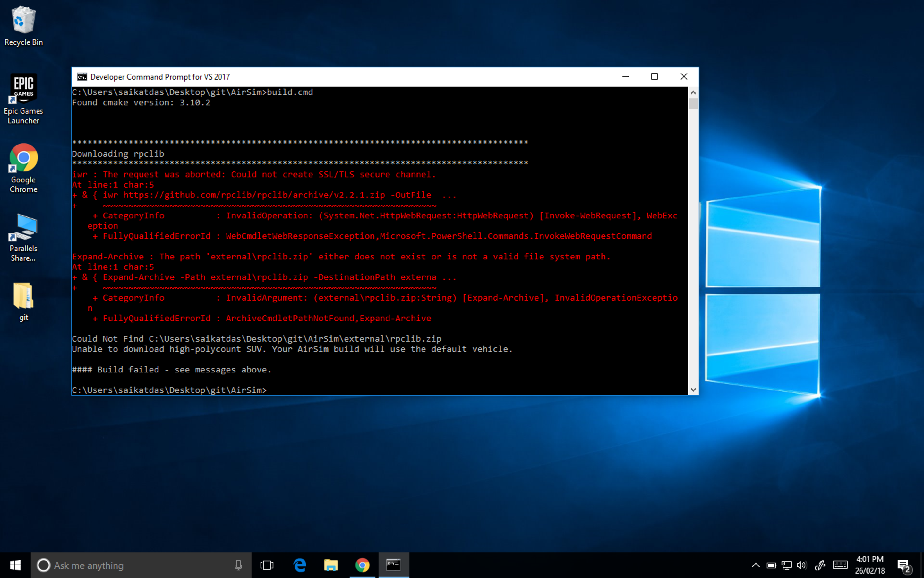Launch Microsoft Edge from the taskbar
Screen dimensions: 924x578
(x=300, y=565)
